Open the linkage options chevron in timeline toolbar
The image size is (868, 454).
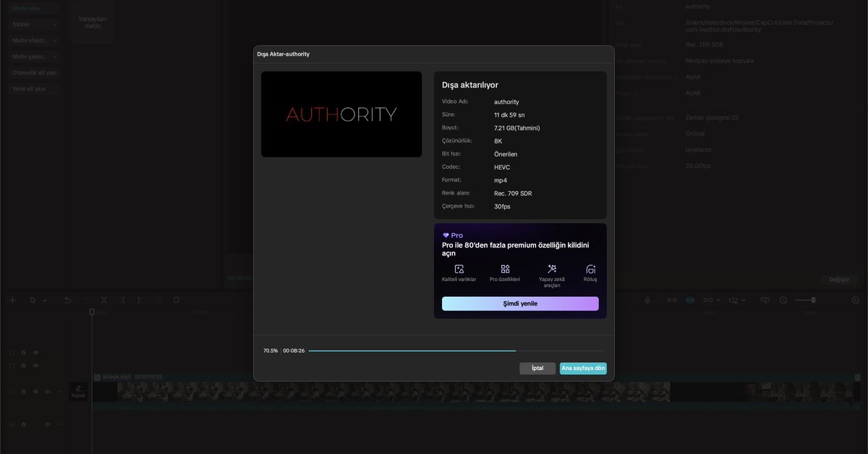click(718, 300)
